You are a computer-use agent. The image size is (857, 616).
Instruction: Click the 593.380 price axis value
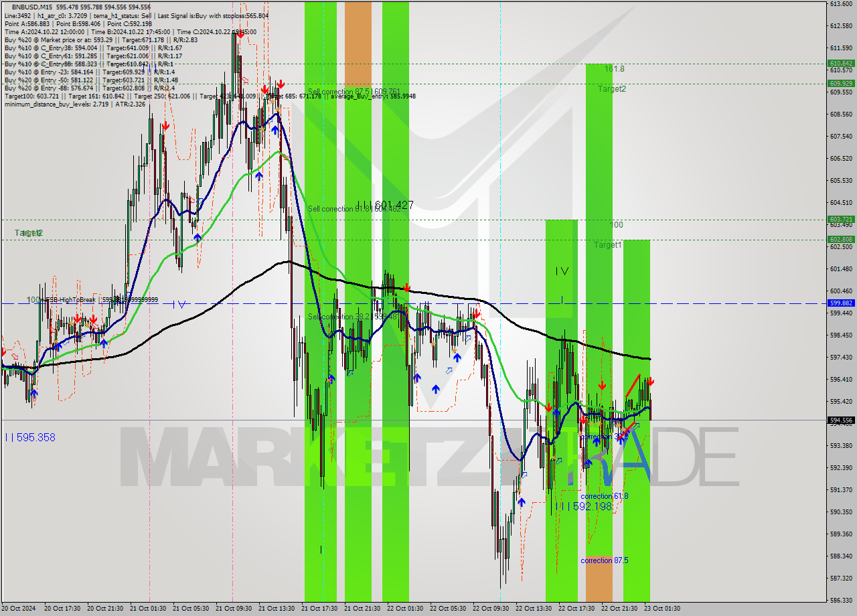pos(841,446)
